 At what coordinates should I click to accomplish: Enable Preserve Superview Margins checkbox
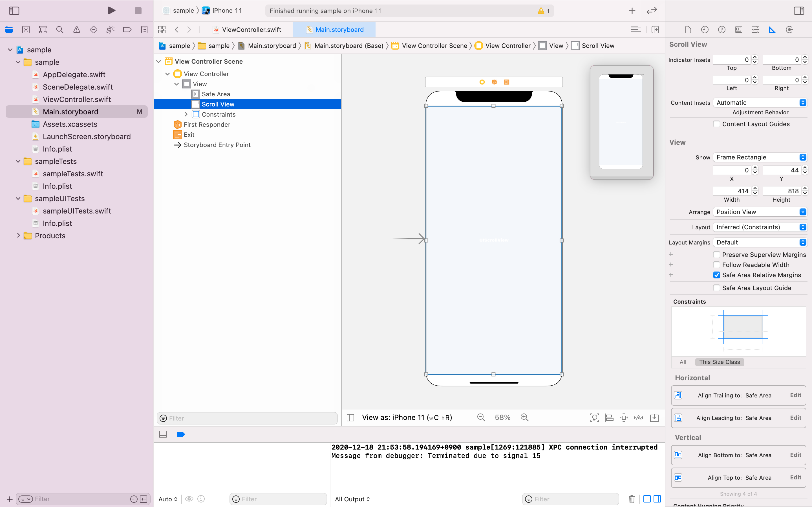coord(717,255)
